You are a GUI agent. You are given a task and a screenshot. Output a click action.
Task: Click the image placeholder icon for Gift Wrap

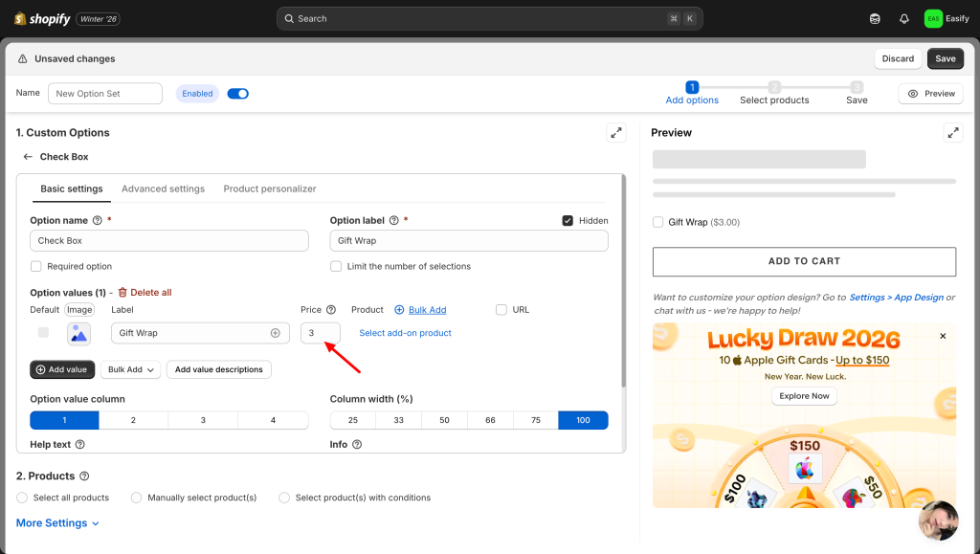(78, 333)
